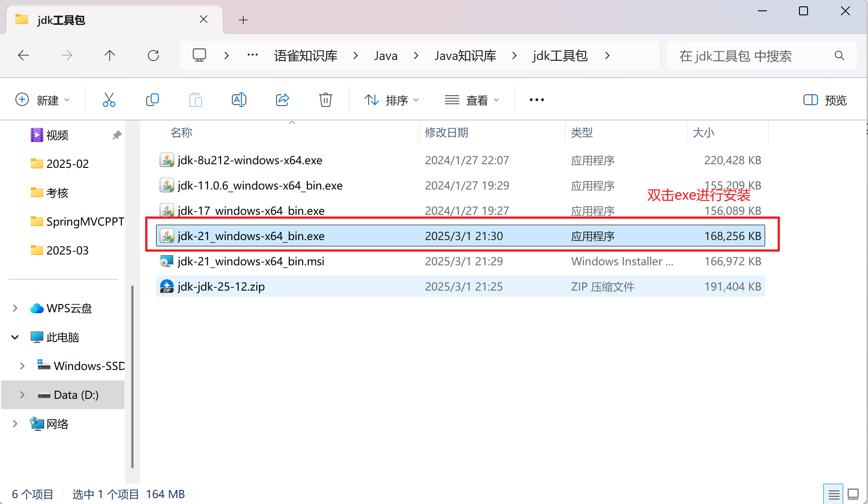
Task: Switch to large thumbnails view icon
Action: (x=853, y=494)
